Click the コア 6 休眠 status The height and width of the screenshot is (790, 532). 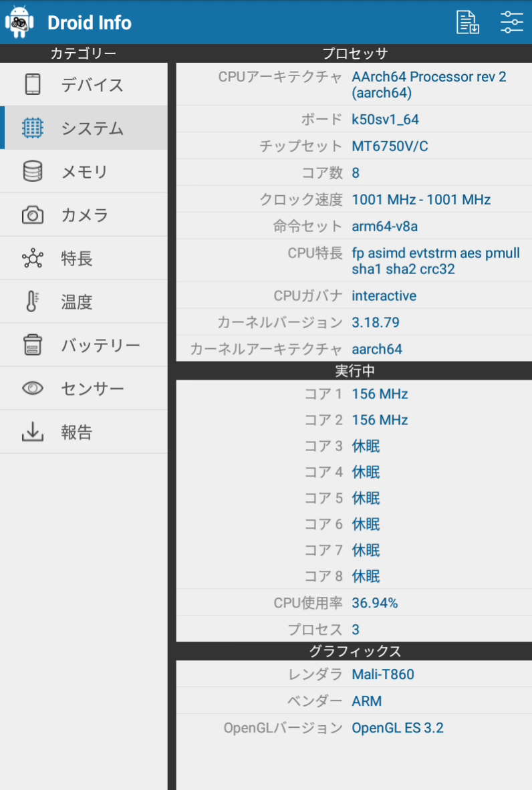[366, 524]
